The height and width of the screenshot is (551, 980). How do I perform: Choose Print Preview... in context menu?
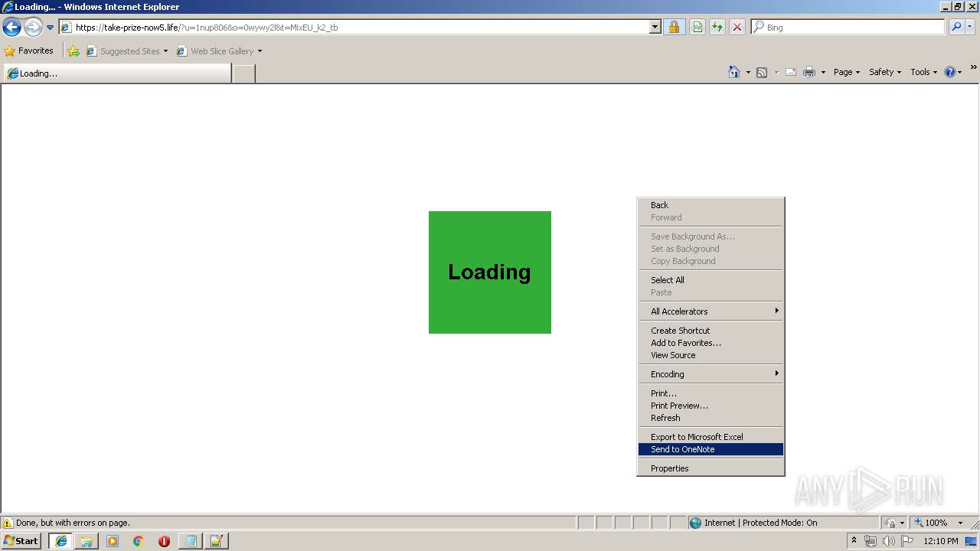(x=710, y=406)
